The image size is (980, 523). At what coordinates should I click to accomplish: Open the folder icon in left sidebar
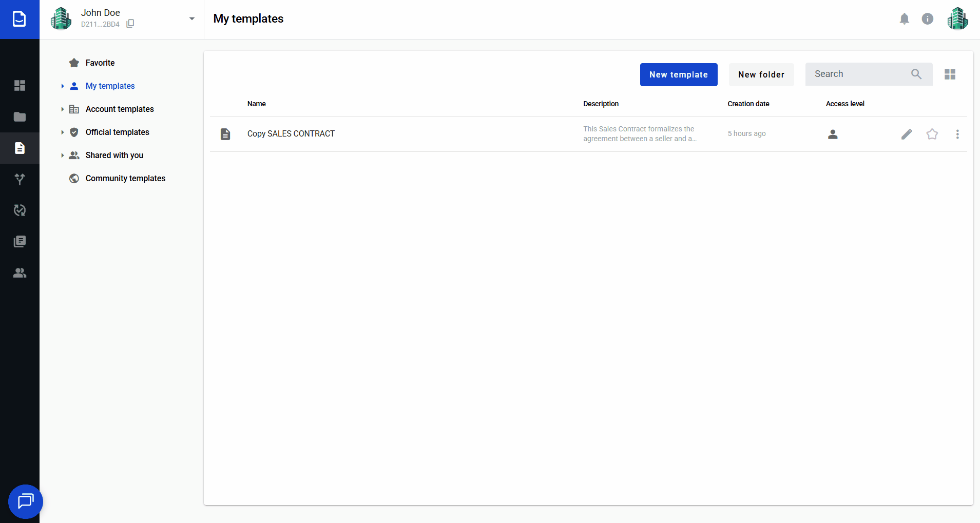pyautogui.click(x=20, y=117)
